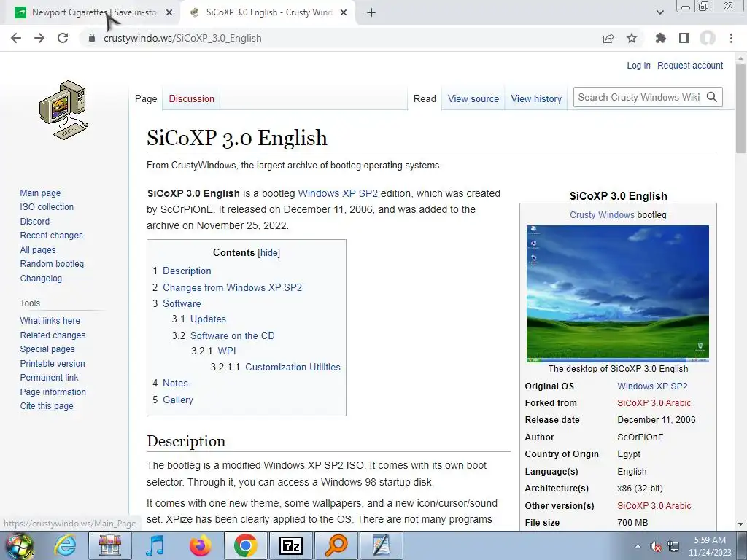Toggle the browser side panel

click(x=684, y=38)
